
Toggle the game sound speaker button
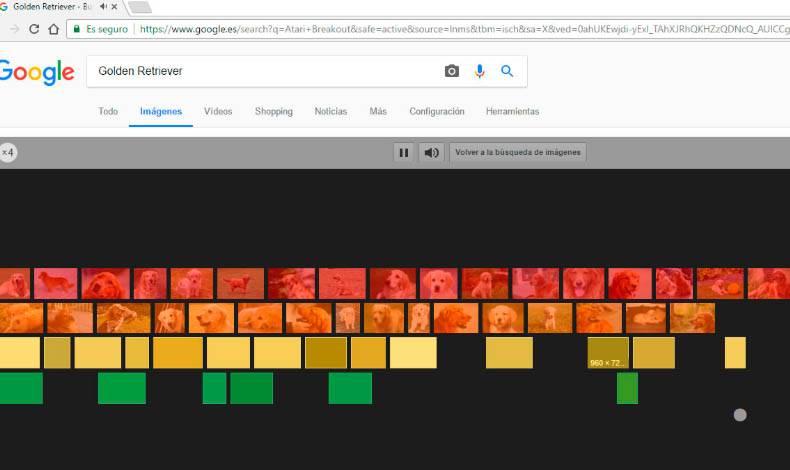431,152
